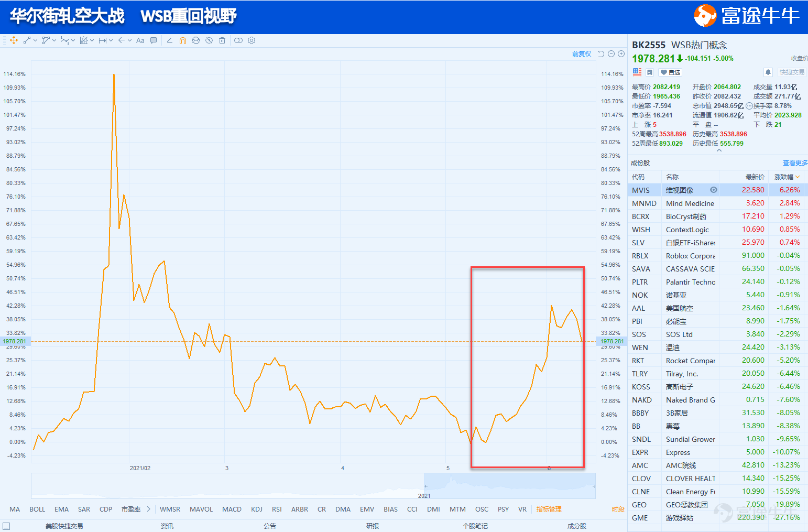
Task: Click 指标管理 indicator management
Action: coord(549,509)
